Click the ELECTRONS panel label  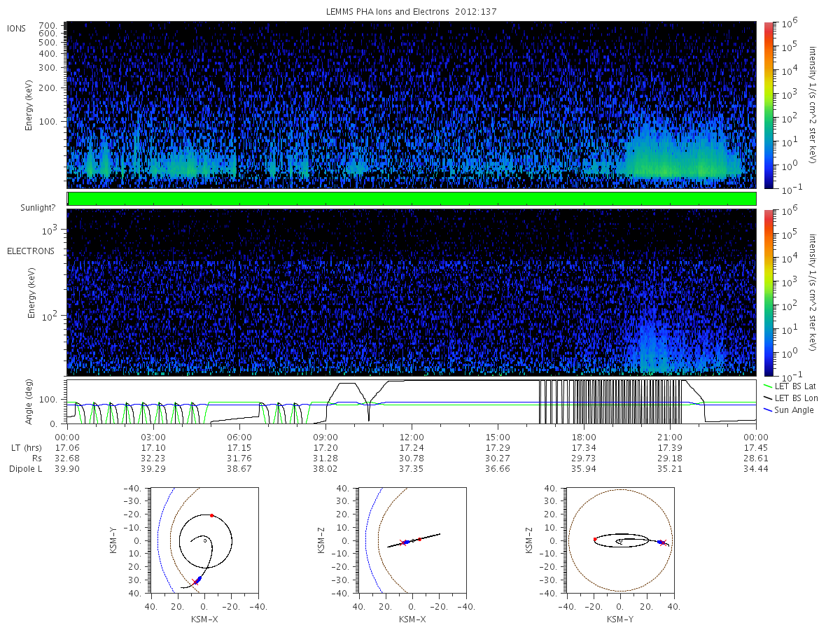[x=31, y=251]
